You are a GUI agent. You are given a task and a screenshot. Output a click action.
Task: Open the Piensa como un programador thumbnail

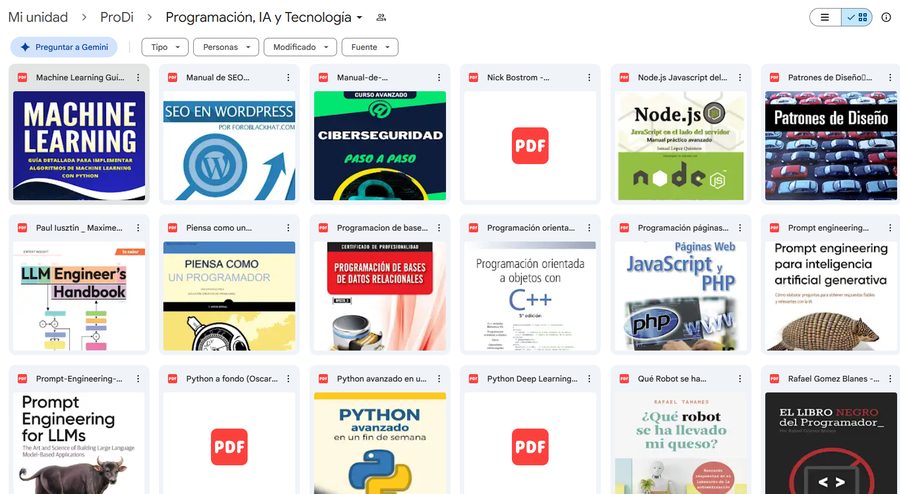(x=230, y=296)
